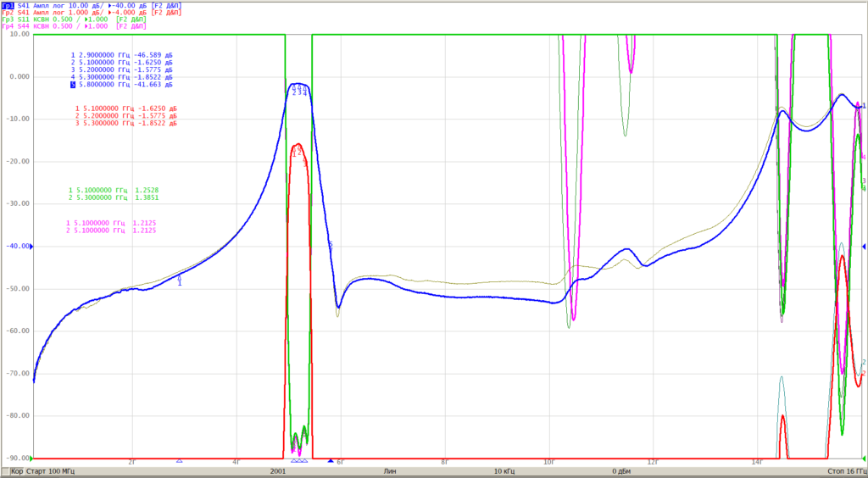Screen dimensions: 868x478
Task: Select the Гр4 S44 КСВН trace line
Action: coord(72,26)
